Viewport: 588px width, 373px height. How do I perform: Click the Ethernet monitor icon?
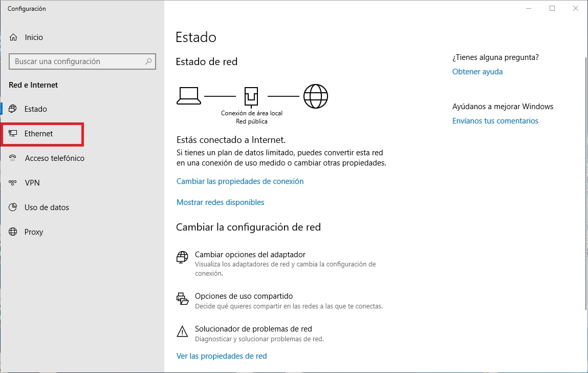point(13,133)
